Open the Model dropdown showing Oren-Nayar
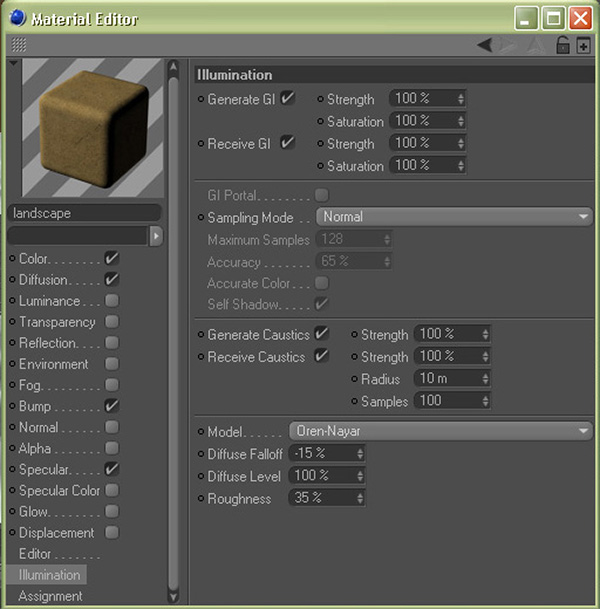 pos(440,431)
